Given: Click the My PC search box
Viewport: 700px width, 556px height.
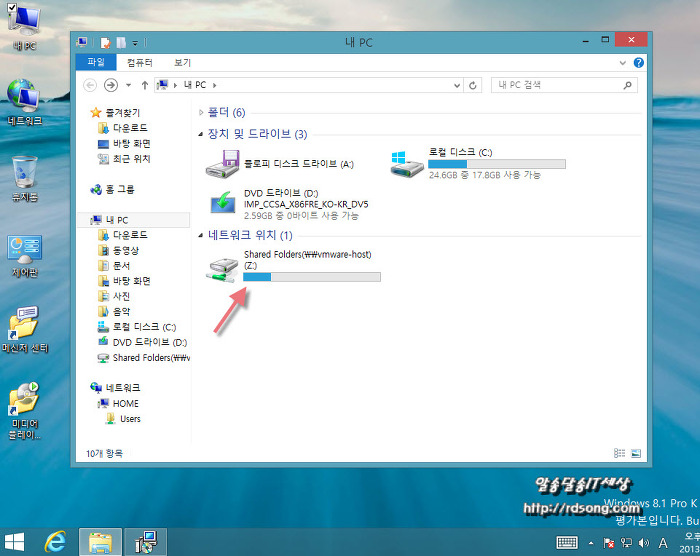Looking at the screenshot, I should tap(560, 86).
